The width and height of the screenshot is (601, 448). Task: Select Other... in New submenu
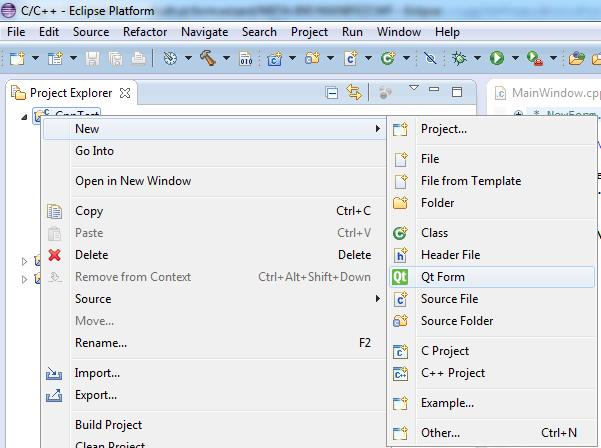[x=492, y=433]
